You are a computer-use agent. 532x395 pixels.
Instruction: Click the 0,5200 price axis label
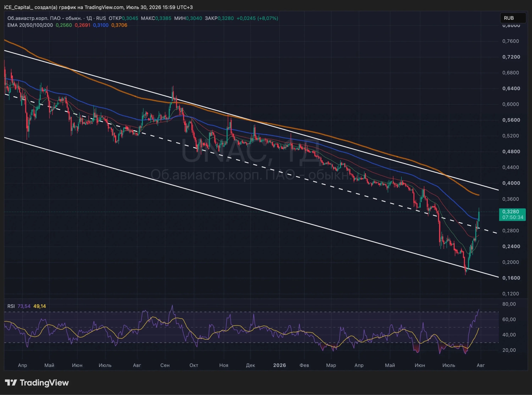point(511,136)
